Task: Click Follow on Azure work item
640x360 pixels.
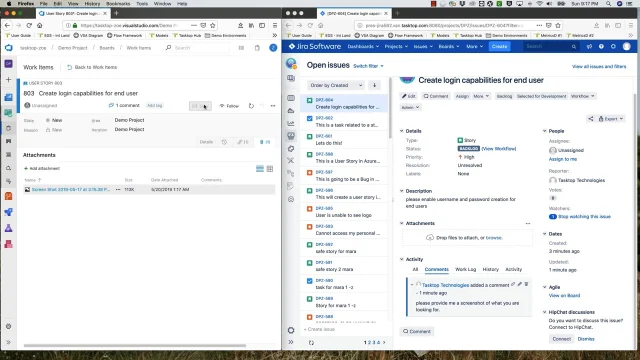Action: 229,106
